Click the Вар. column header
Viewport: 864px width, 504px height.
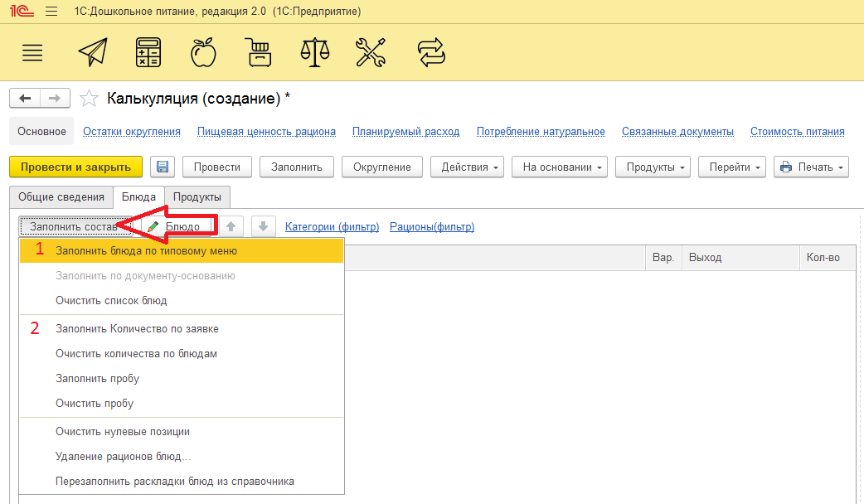(x=663, y=258)
